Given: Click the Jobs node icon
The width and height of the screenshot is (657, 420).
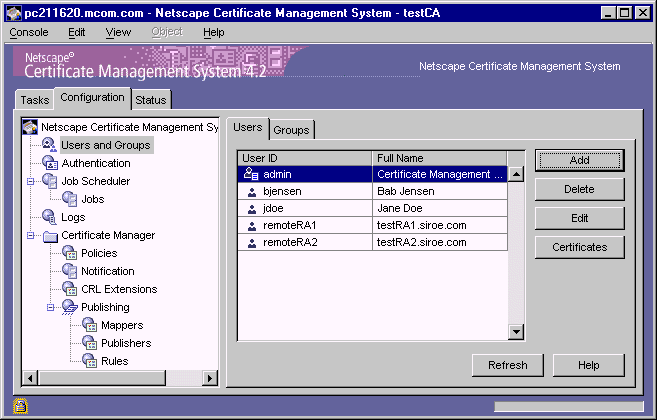Looking at the screenshot, I should click(70, 199).
